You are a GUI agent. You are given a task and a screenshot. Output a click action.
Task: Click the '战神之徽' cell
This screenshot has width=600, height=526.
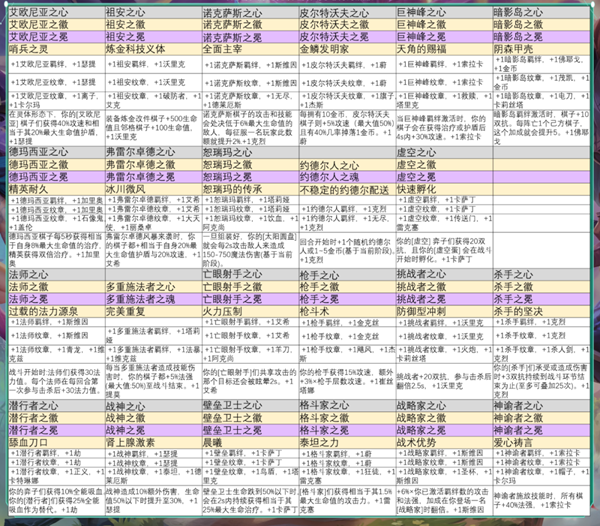pos(153,418)
